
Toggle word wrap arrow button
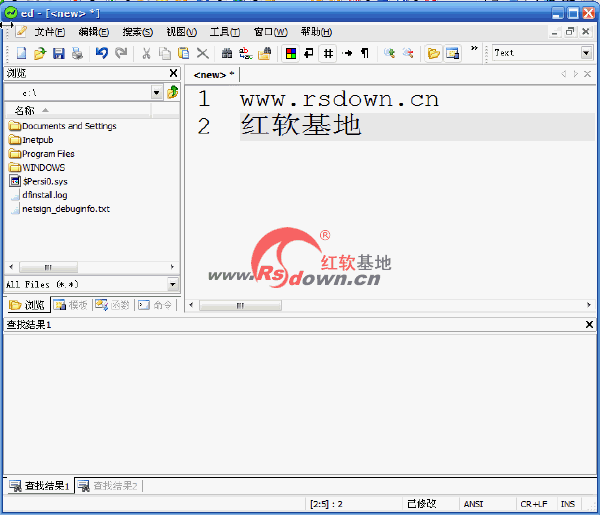click(309, 53)
